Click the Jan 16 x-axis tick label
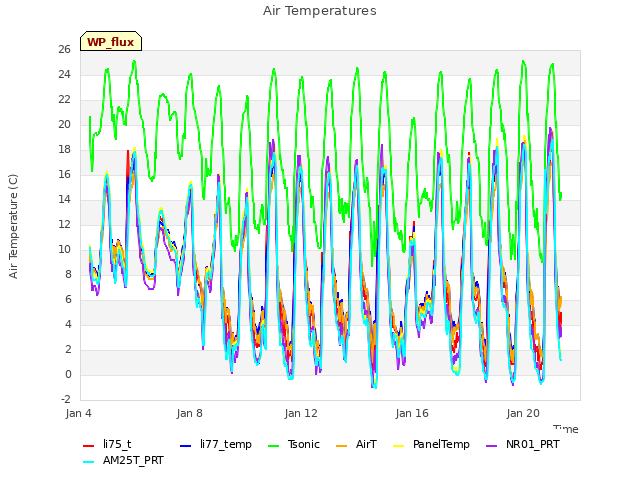This screenshot has height=480, width=640. (x=412, y=413)
